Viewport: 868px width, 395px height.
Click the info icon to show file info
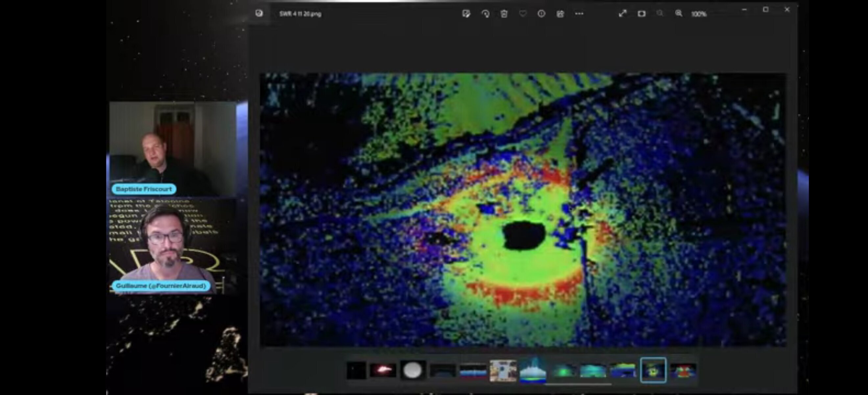(x=541, y=14)
